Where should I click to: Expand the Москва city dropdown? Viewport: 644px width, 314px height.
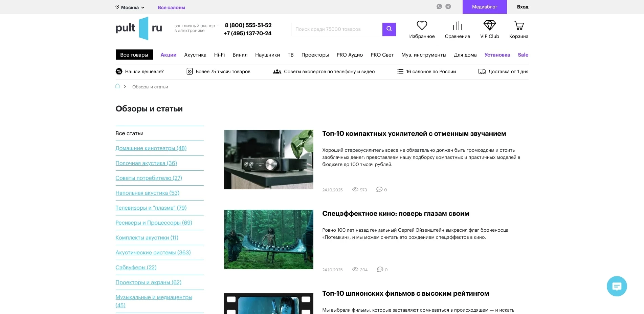coord(130,7)
